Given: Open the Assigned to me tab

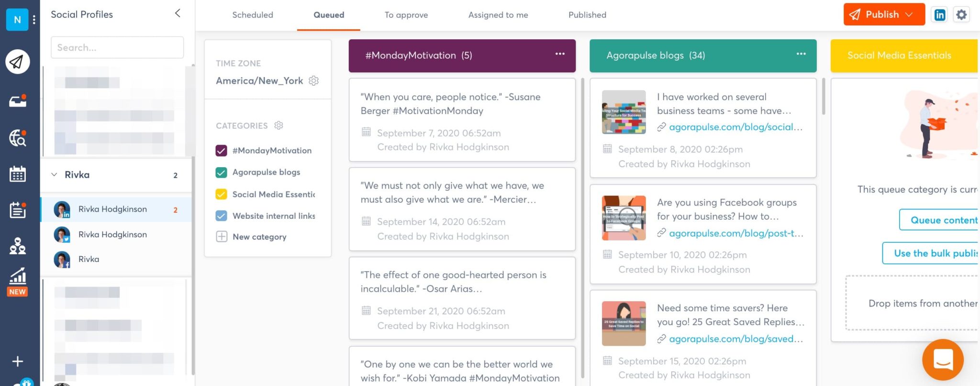Looking at the screenshot, I should tap(498, 15).
